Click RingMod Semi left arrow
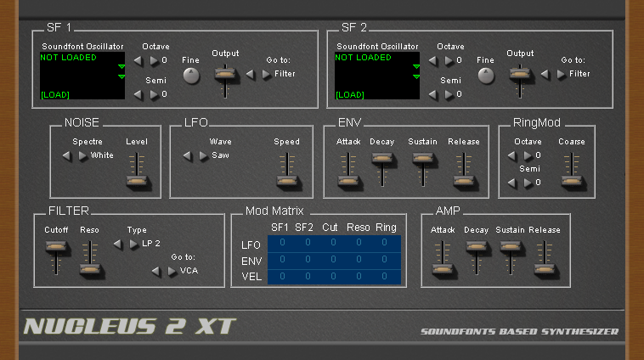644x360 pixels. (512, 183)
